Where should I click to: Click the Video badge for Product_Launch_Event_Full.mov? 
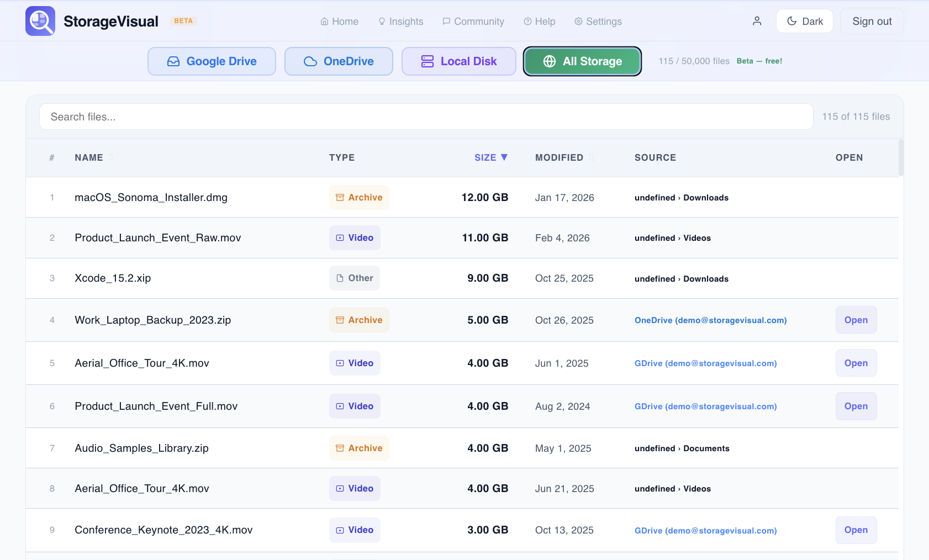[x=355, y=406]
